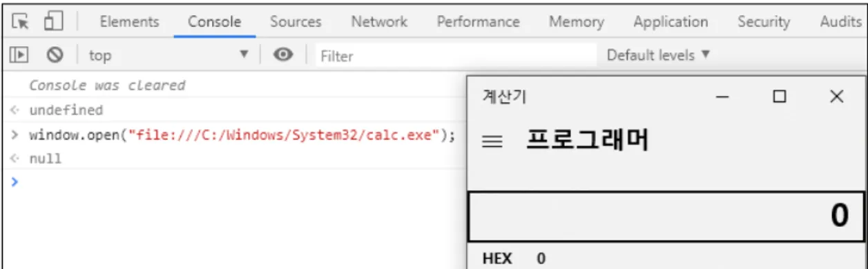Click the 계산기 window title
Image resolution: width=868 pixels, height=269 pixels.
504,97
